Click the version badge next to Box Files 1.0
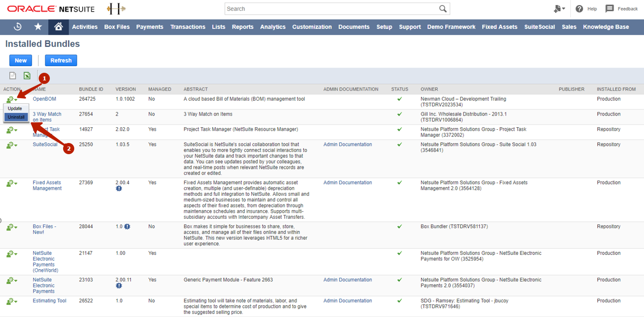 coord(127,226)
